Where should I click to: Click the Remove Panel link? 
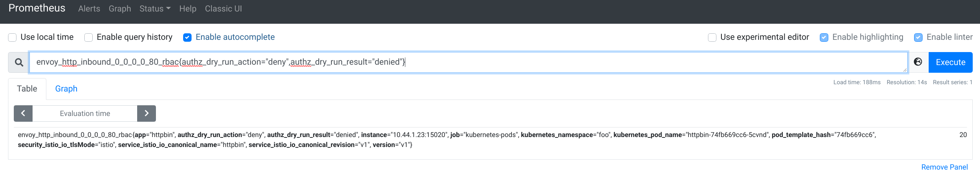pyautogui.click(x=944, y=167)
